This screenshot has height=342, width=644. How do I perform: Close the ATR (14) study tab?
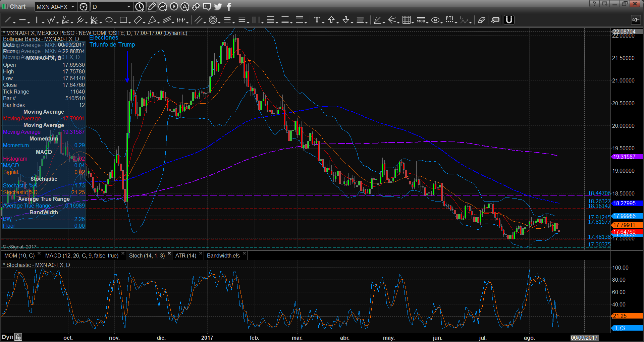(x=201, y=253)
